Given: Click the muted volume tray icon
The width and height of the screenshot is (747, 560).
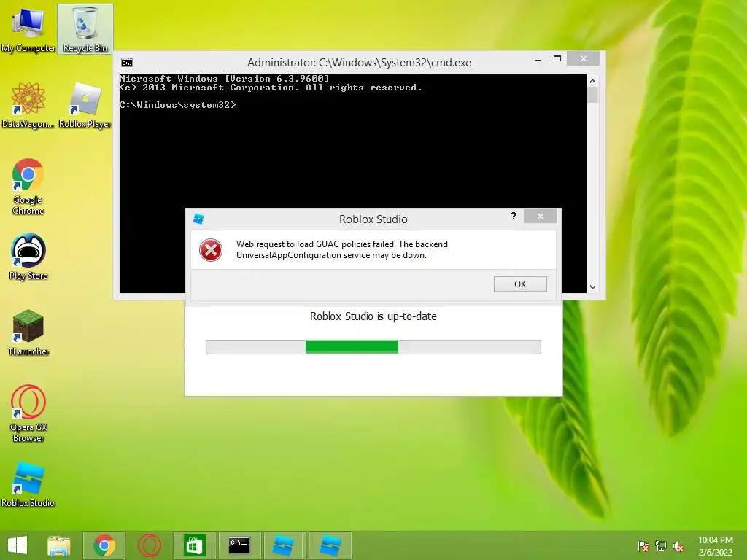Looking at the screenshot, I should coord(678,546).
